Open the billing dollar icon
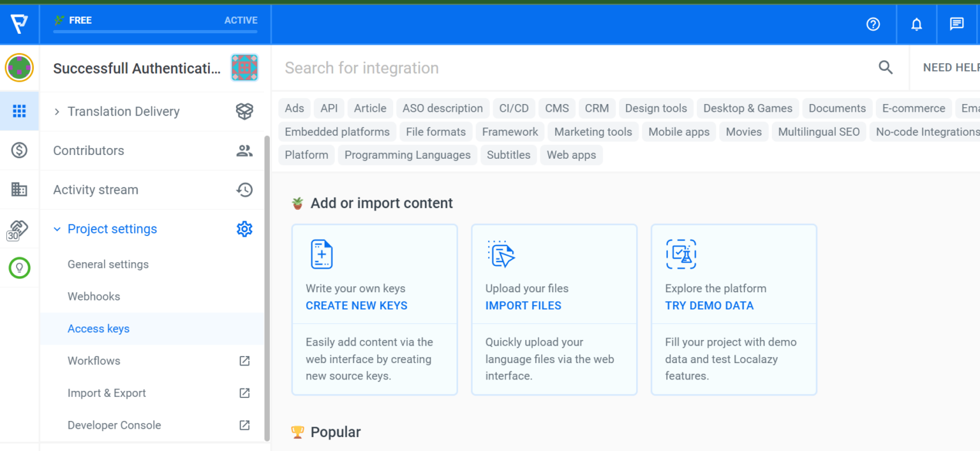The width and height of the screenshot is (980, 451). [x=19, y=151]
